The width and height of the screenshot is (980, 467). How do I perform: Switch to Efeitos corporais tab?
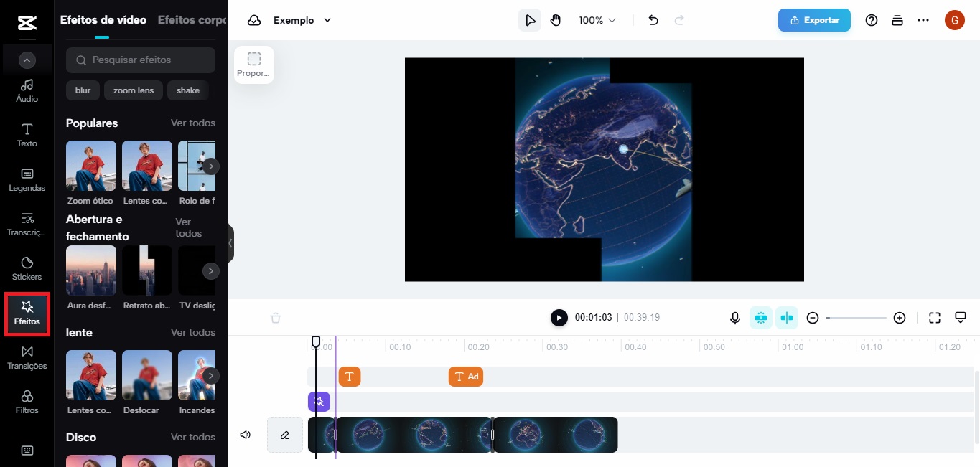click(x=192, y=20)
